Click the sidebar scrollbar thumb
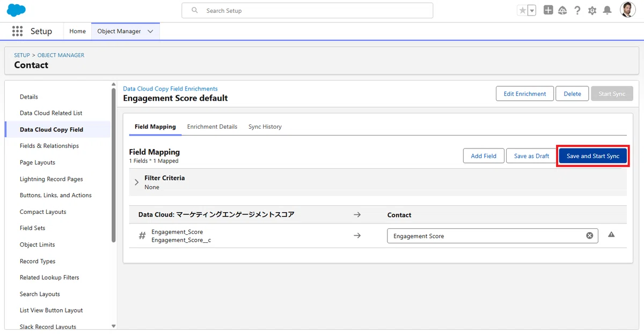 pyautogui.click(x=113, y=165)
